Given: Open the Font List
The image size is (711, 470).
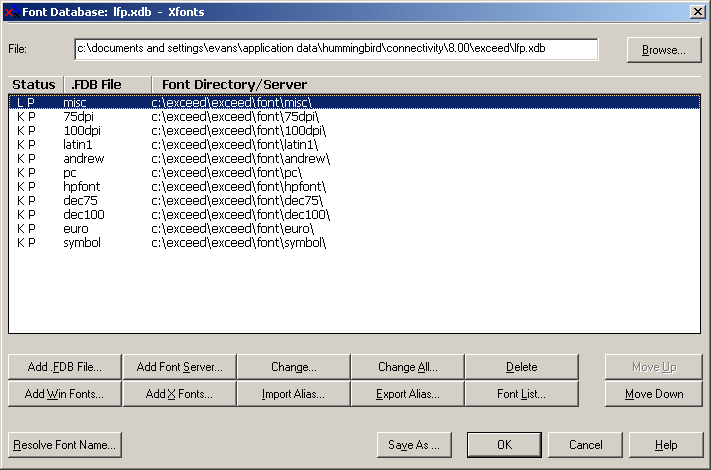Looking at the screenshot, I should pyautogui.click(x=521, y=394).
